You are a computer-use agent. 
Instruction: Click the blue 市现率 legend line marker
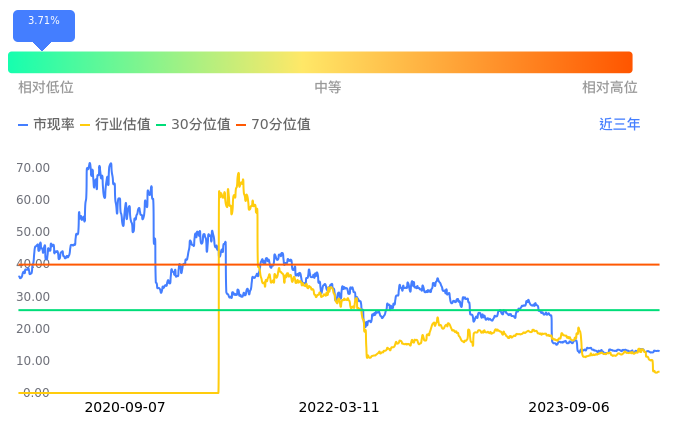click(x=24, y=125)
